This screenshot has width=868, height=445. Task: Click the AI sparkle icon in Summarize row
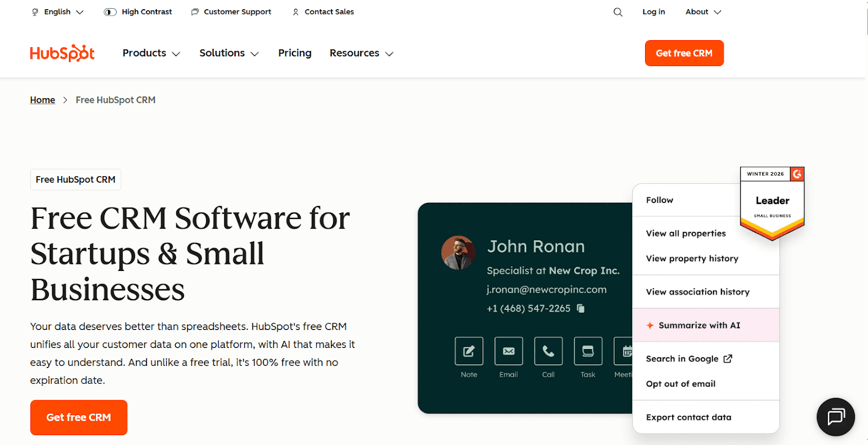[650, 325]
